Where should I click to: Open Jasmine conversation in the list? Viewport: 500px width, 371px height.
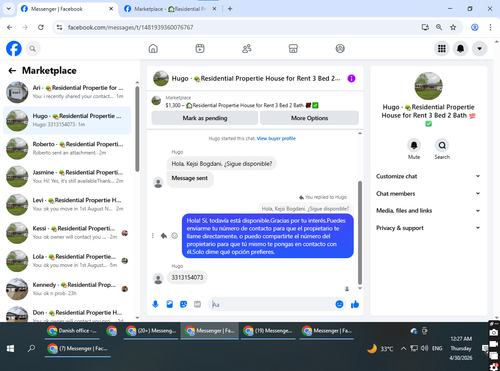coord(67,176)
